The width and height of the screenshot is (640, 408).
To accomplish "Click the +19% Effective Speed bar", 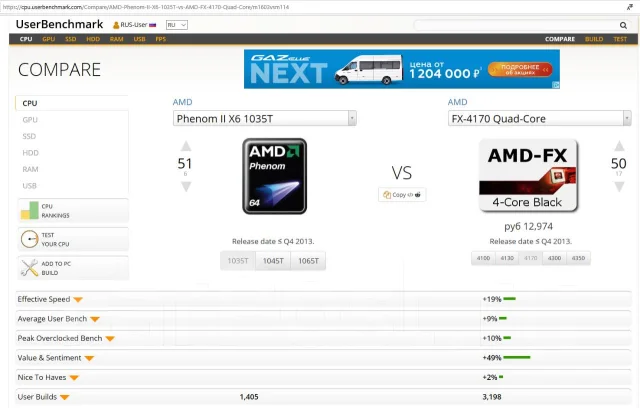I will click(509, 299).
